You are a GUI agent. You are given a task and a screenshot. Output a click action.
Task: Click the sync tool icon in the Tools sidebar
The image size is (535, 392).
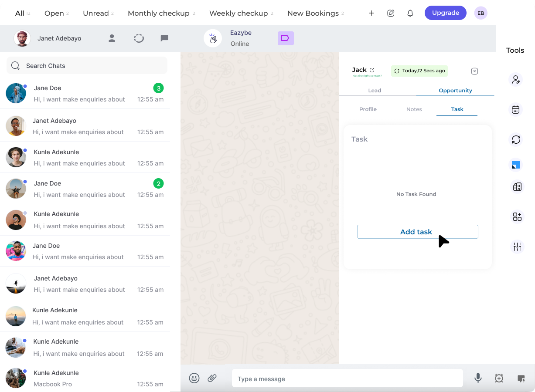coord(516,140)
